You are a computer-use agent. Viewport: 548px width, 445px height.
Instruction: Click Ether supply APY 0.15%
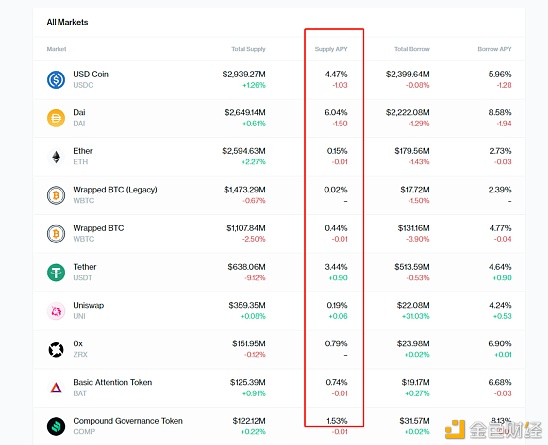(x=337, y=151)
